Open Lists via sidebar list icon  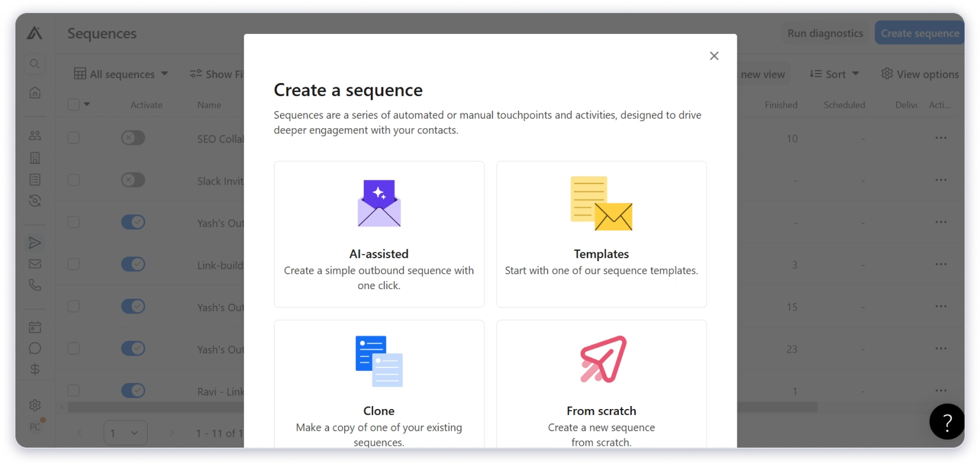(35, 180)
